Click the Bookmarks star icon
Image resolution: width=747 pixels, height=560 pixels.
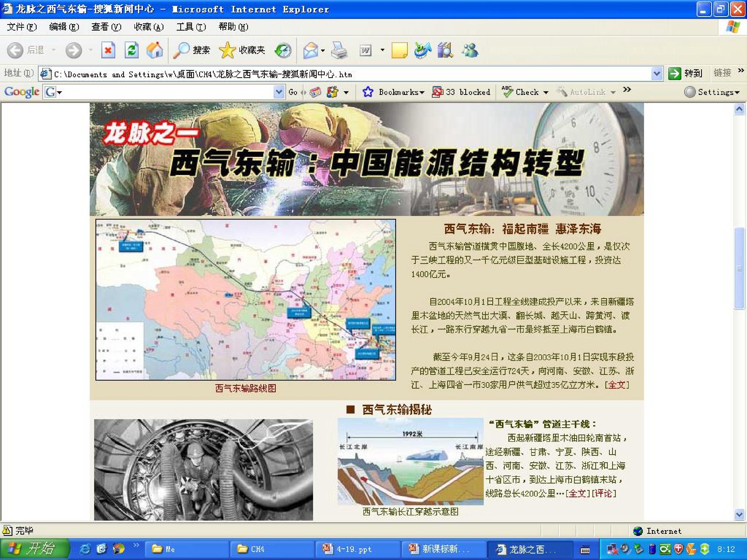coord(368,92)
